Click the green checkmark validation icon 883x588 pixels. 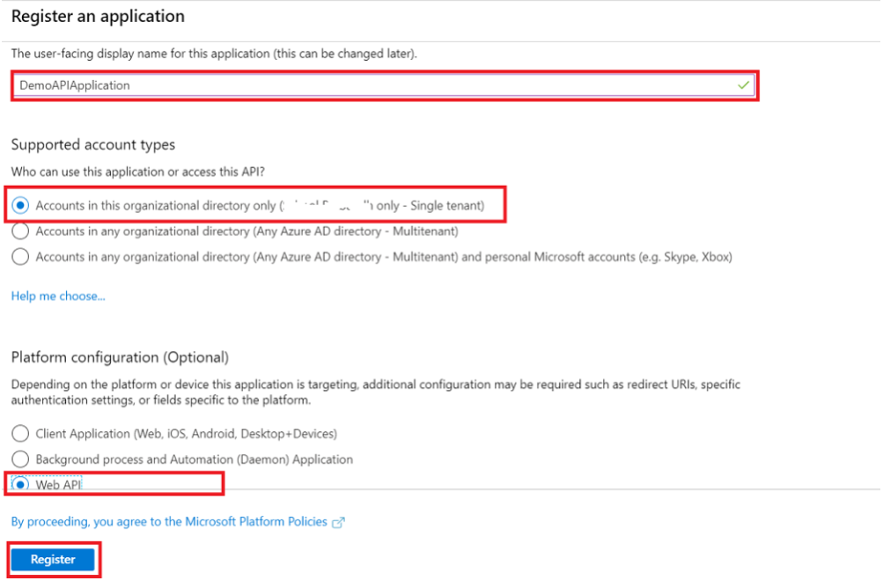click(x=743, y=85)
